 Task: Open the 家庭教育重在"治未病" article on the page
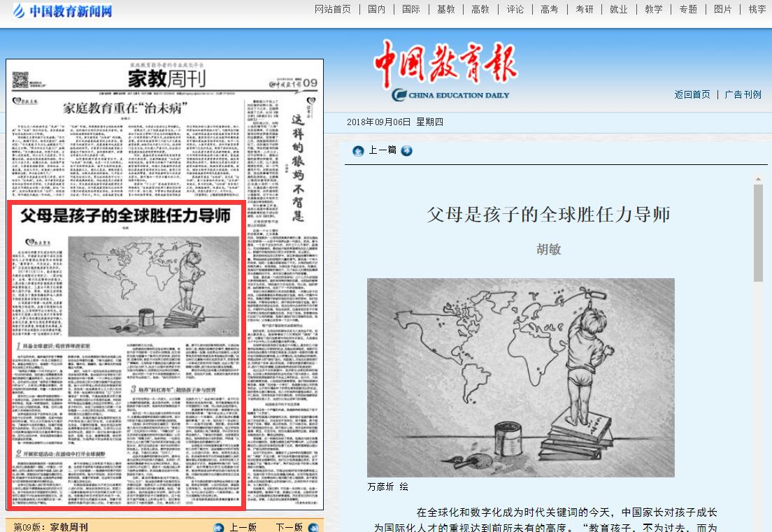click(126, 108)
